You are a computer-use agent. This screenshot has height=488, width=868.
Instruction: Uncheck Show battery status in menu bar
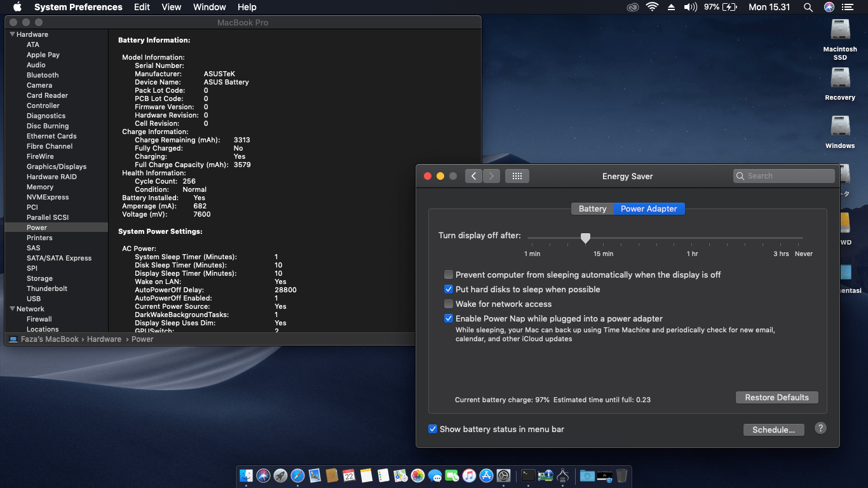(433, 429)
